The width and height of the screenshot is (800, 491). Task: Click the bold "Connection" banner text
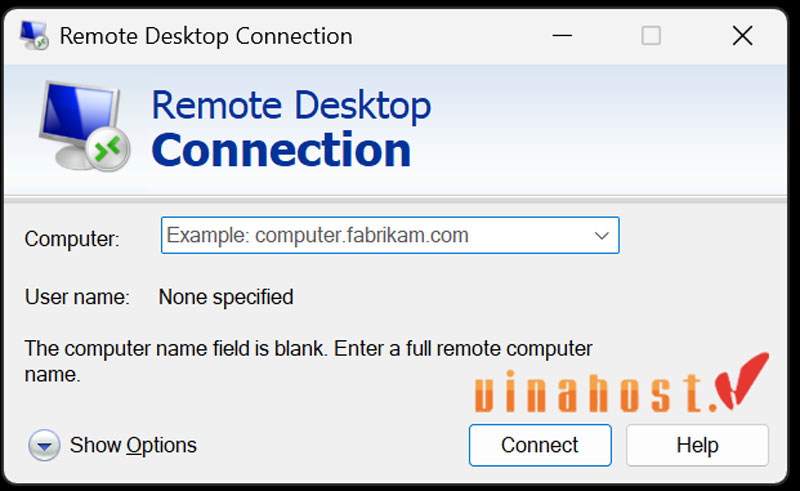[281, 150]
